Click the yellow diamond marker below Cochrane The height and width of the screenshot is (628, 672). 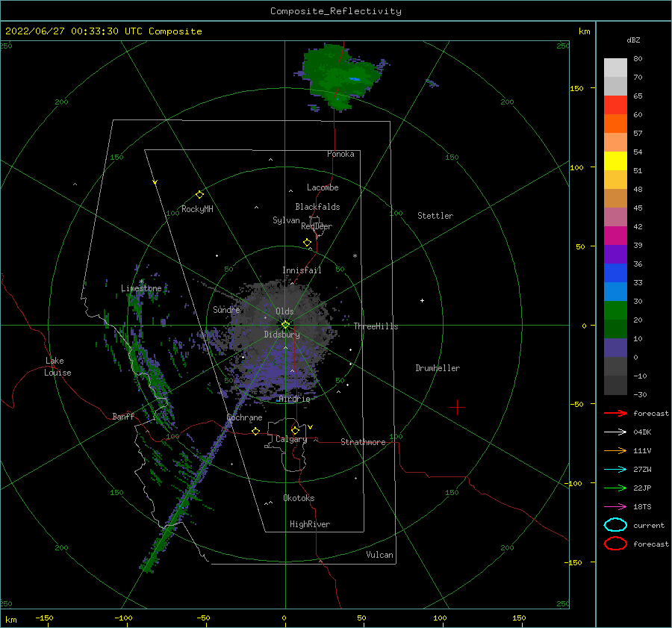pyautogui.click(x=255, y=431)
